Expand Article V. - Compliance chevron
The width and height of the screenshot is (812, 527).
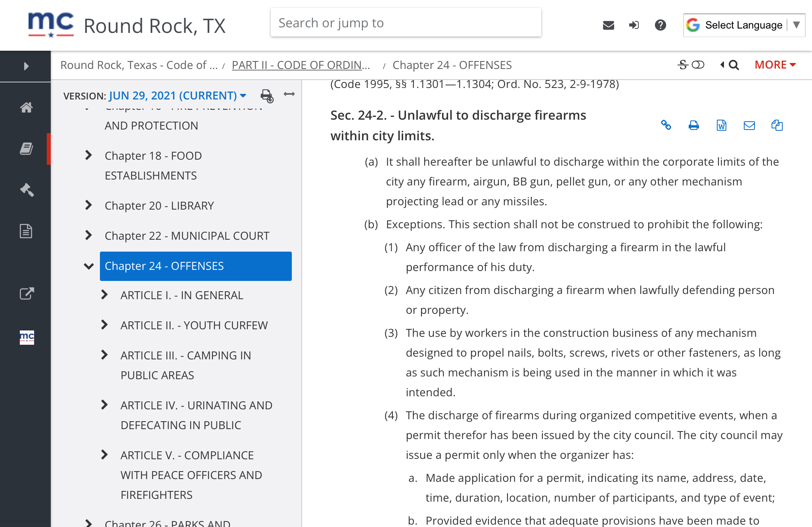pyautogui.click(x=104, y=455)
